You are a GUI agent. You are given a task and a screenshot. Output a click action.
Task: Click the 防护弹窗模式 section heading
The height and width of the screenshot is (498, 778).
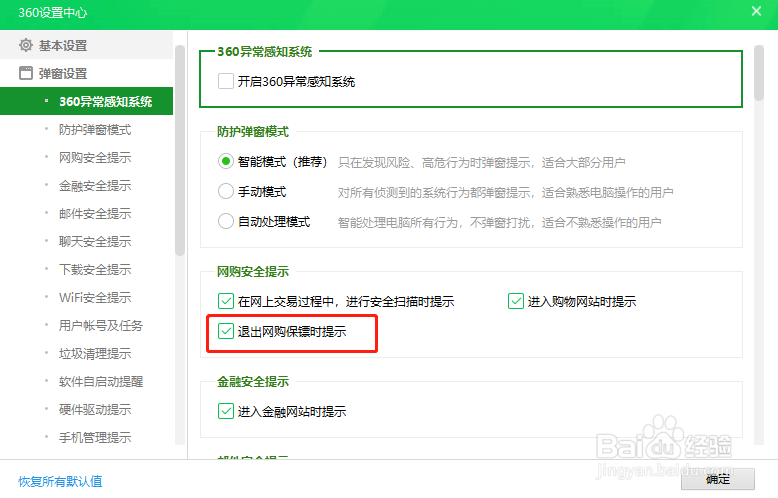point(253,132)
